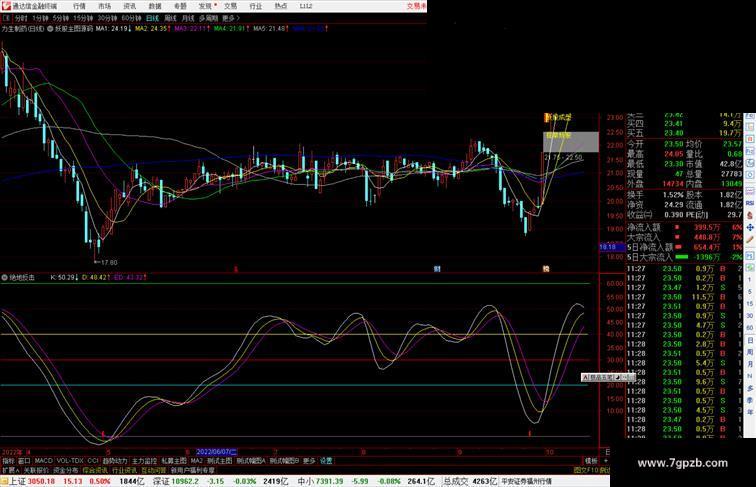Select the 日线 daily period

(152, 18)
